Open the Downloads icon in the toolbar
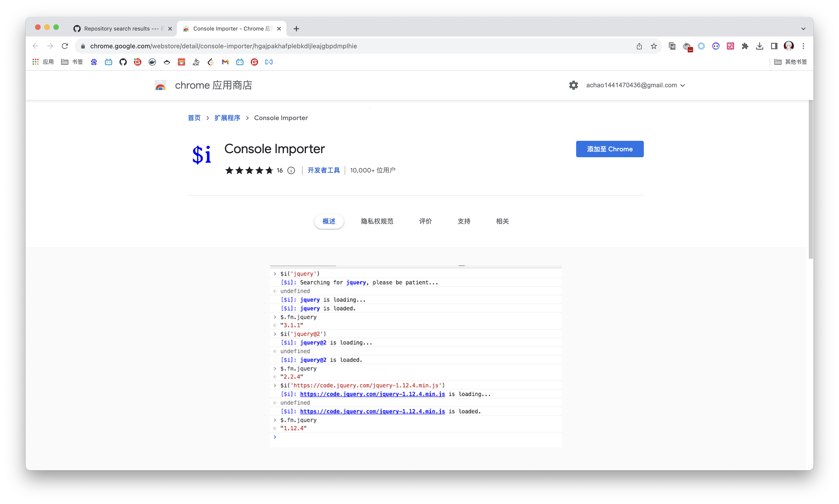Screen dimensions: 839x504 [759, 46]
